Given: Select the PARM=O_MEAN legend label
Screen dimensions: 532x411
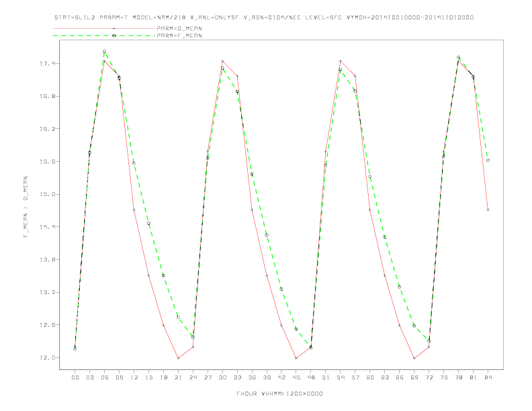Looking at the screenshot, I should click(179, 28).
